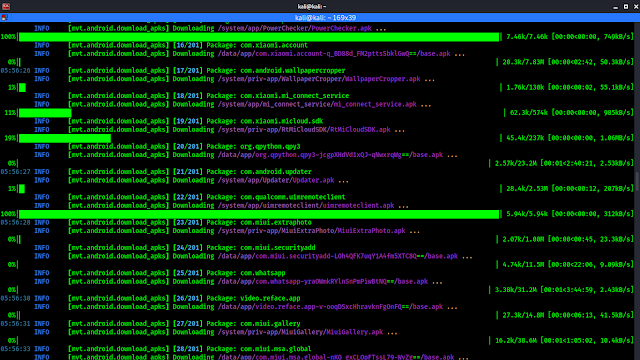This screenshot has height=360, width=640.
Task: Click the WallpaperCropper.apk download path
Action: [319, 79]
